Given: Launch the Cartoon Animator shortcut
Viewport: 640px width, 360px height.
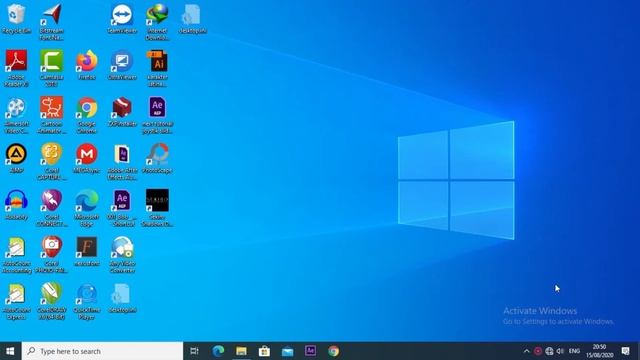Looking at the screenshot, I should click(51, 115).
